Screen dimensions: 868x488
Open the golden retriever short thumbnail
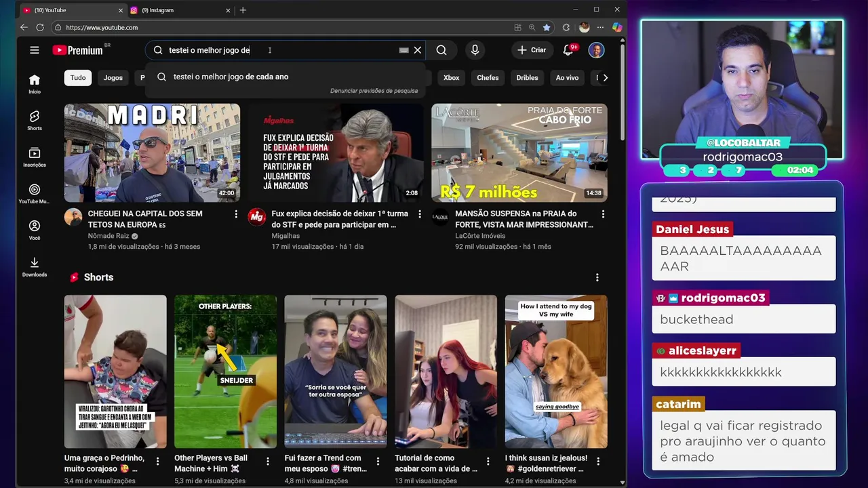[556, 371]
